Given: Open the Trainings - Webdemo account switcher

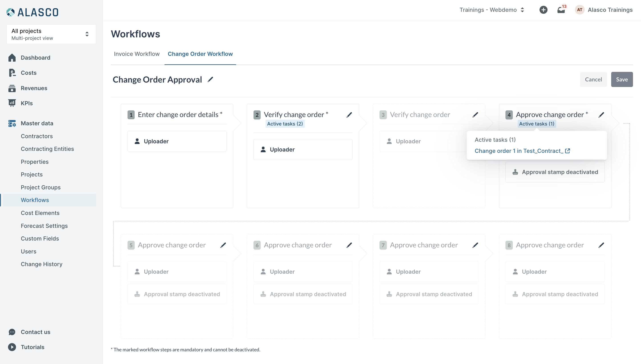Looking at the screenshot, I should coord(492,10).
